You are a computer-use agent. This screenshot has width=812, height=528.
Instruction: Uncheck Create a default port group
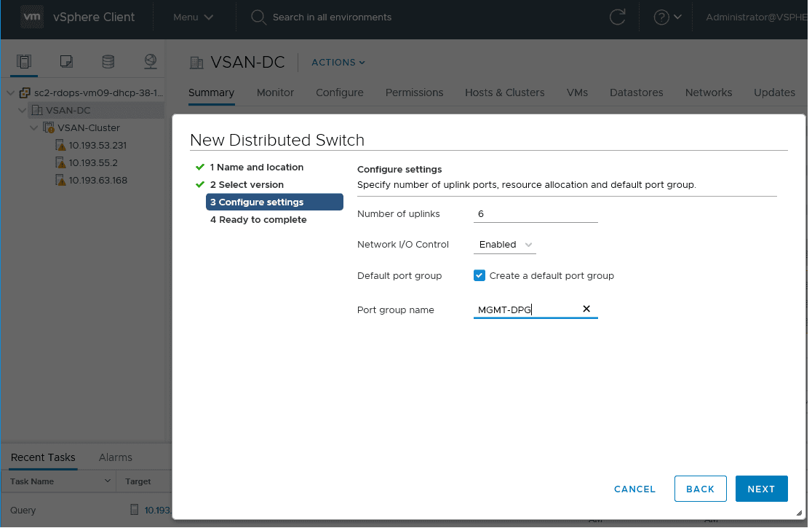[479, 276]
